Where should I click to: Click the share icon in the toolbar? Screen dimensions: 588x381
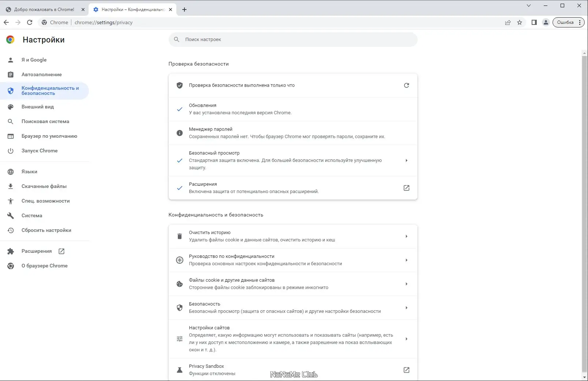tap(508, 22)
